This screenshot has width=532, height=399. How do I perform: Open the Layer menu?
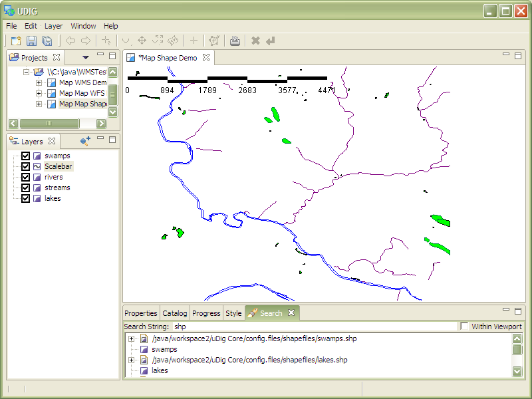(x=53, y=26)
